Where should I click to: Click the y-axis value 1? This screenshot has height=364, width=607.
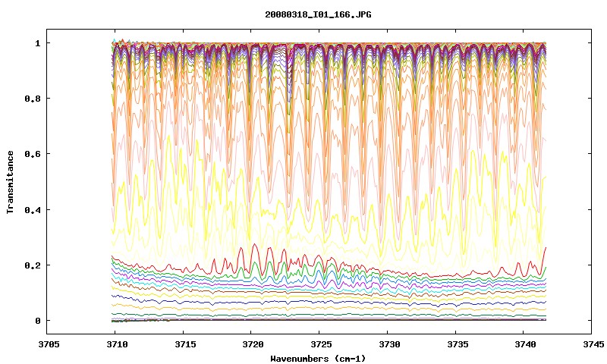37,43
